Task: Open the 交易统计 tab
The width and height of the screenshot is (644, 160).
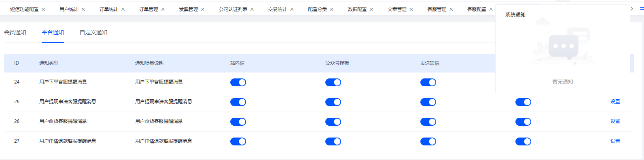Action: pyautogui.click(x=278, y=9)
